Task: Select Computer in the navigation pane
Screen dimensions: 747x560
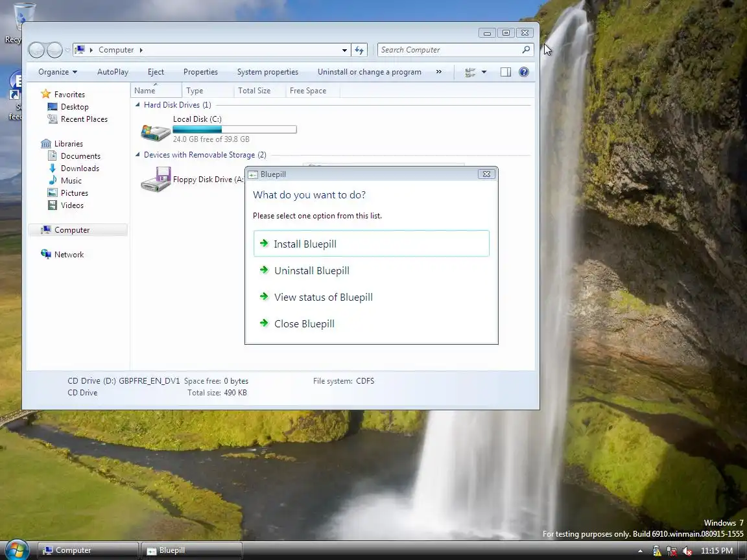Action: pos(78,230)
